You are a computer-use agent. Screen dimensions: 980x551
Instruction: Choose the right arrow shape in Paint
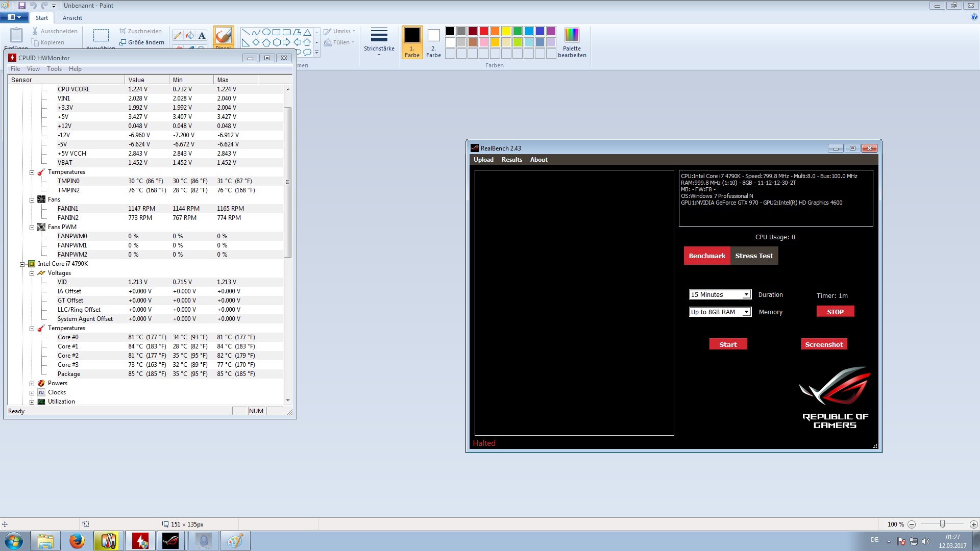tap(286, 42)
